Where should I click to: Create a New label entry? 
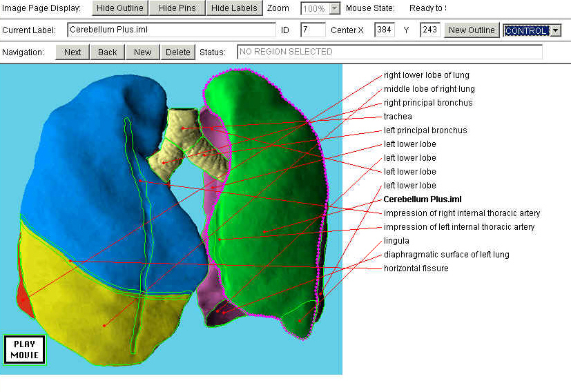coord(142,52)
